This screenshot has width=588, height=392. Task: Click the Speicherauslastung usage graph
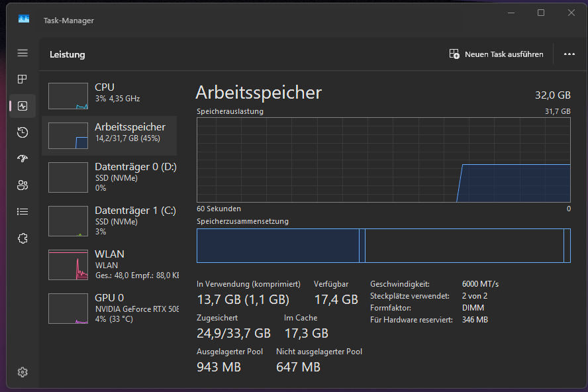[383, 160]
